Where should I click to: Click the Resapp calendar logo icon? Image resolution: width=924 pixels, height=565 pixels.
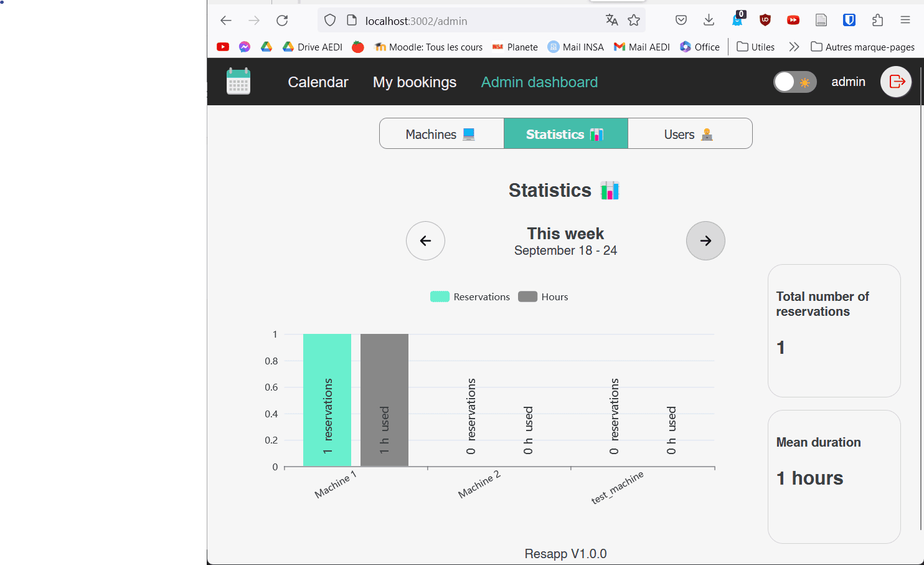(x=238, y=82)
